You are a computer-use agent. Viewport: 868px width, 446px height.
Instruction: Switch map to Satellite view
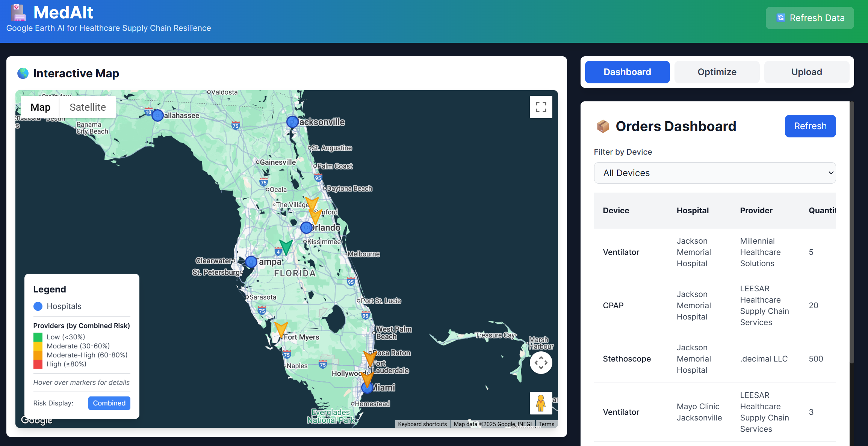point(88,107)
